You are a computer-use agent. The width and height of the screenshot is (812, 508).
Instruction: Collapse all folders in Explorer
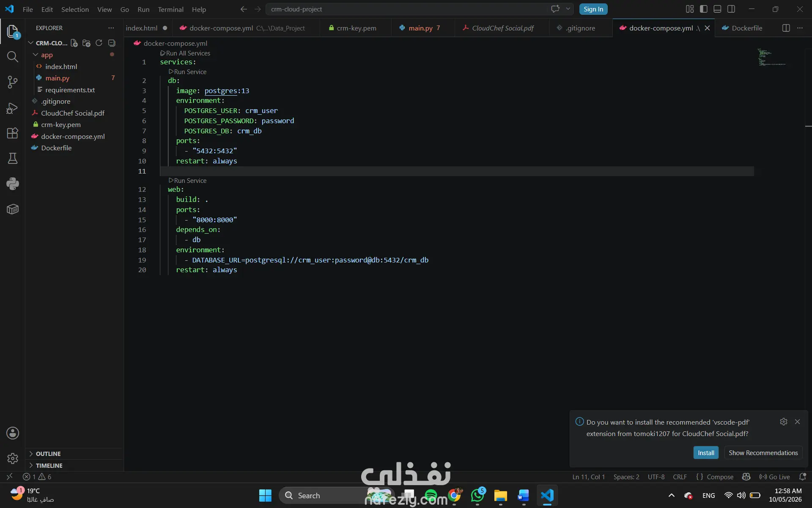pyautogui.click(x=112, y=43)
